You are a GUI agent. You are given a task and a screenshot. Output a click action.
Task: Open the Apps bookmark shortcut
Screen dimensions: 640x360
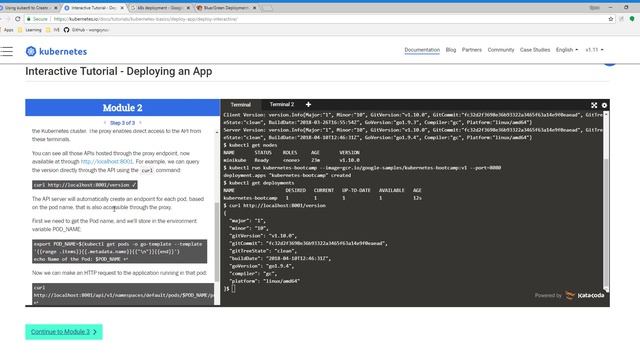click(x=7, y=30)
